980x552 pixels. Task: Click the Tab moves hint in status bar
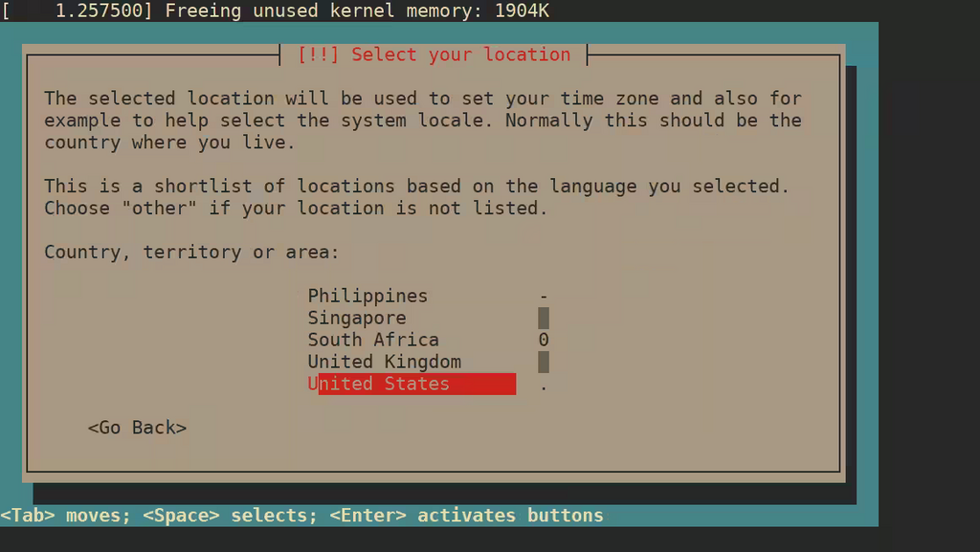pos(64,515)
